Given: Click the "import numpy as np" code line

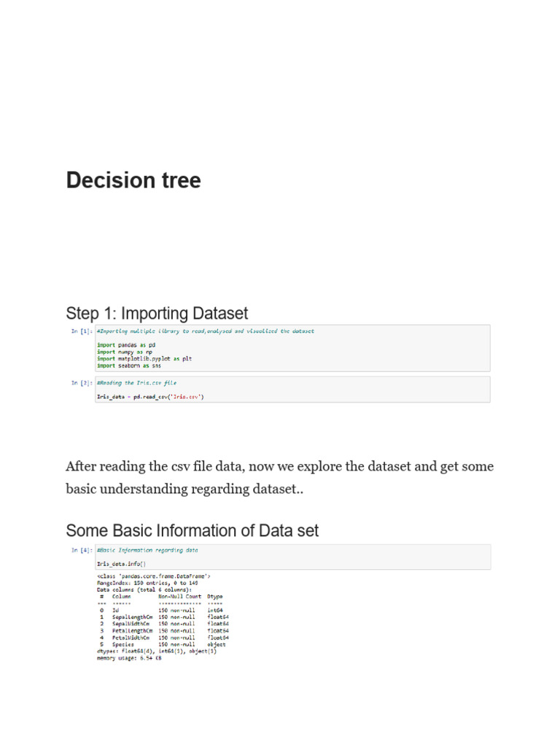Looking at the screenshot, I should tap(125, 352).
